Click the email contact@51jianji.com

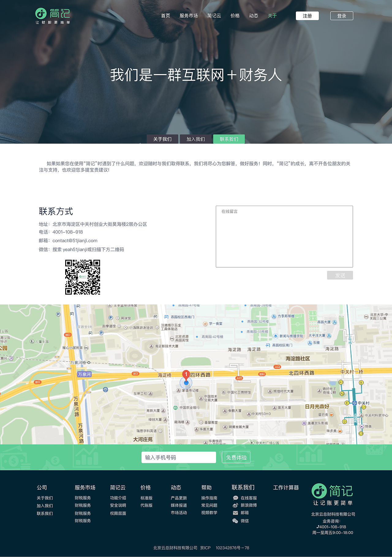[x=75, y=241]
